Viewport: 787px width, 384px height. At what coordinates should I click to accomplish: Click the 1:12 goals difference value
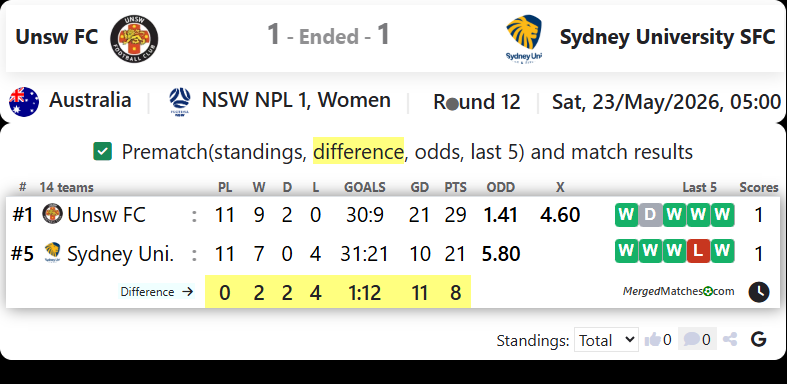(x=365, y=292)
